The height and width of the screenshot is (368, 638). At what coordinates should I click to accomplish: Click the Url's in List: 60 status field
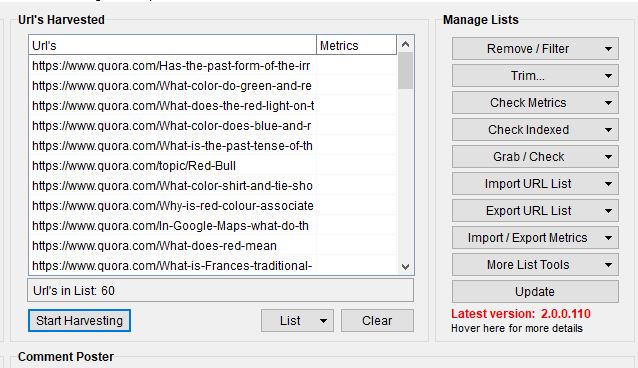click(221, 290)
